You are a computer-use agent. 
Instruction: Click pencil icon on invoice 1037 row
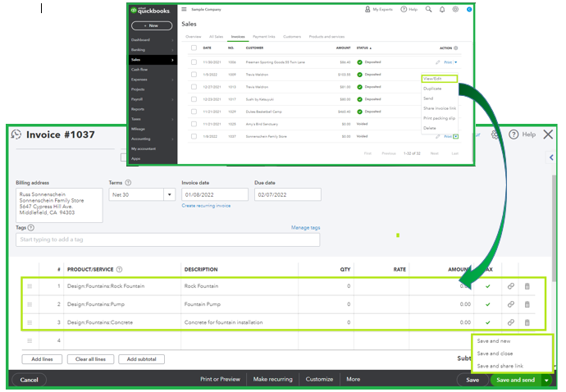click(438, 136)
